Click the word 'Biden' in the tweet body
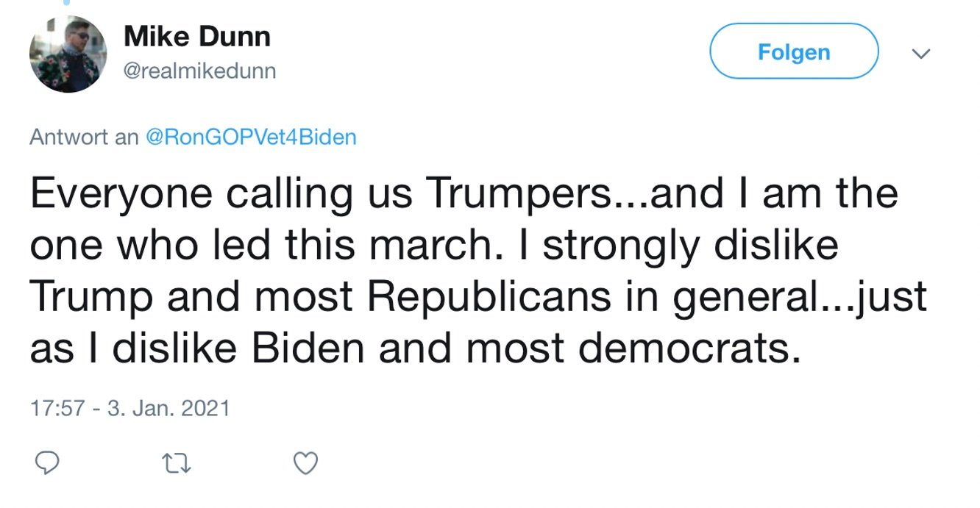The height and width of the screenshot is (508, 980). point(308,348)
